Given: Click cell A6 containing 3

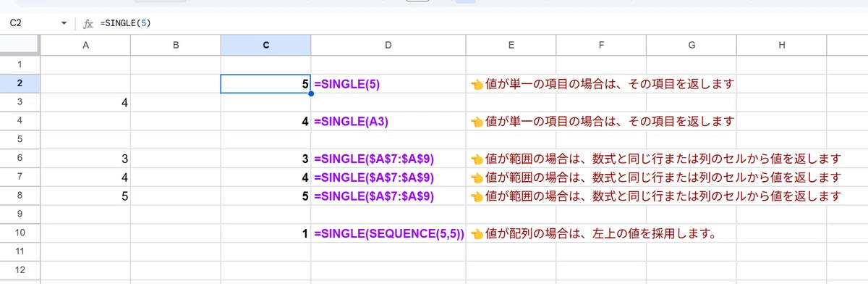Looking at the screenshot, I should [x=85, y=159].
